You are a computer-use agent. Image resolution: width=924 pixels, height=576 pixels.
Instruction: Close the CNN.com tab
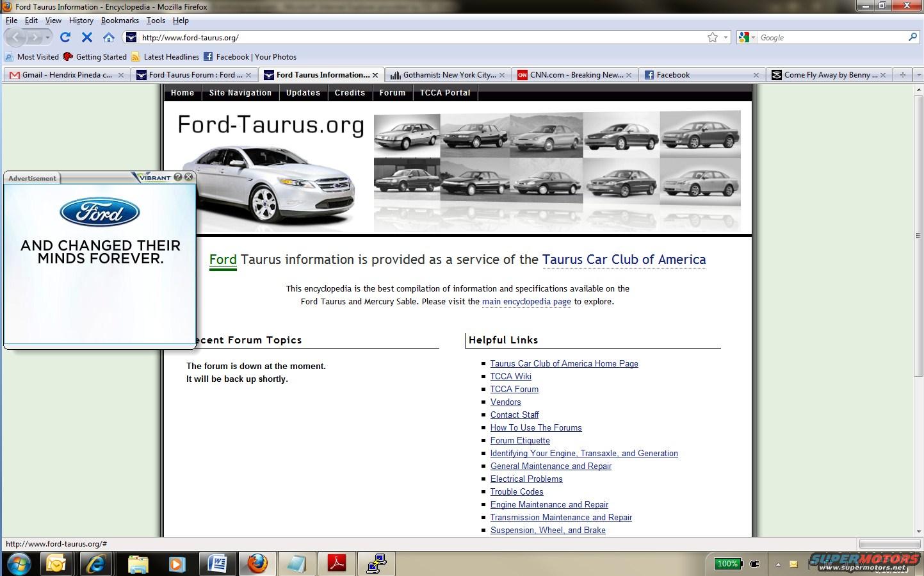pyautogui.click(x=629, y=75)
